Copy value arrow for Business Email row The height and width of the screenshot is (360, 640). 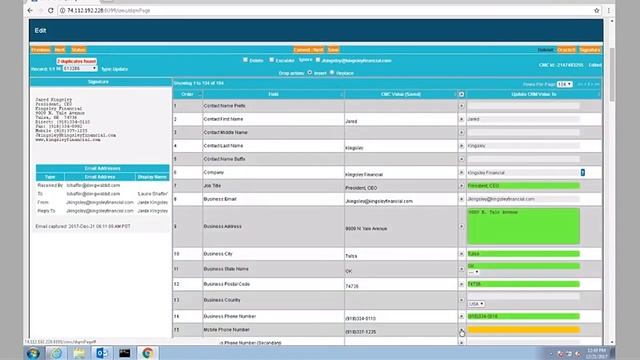click(461, 199)
